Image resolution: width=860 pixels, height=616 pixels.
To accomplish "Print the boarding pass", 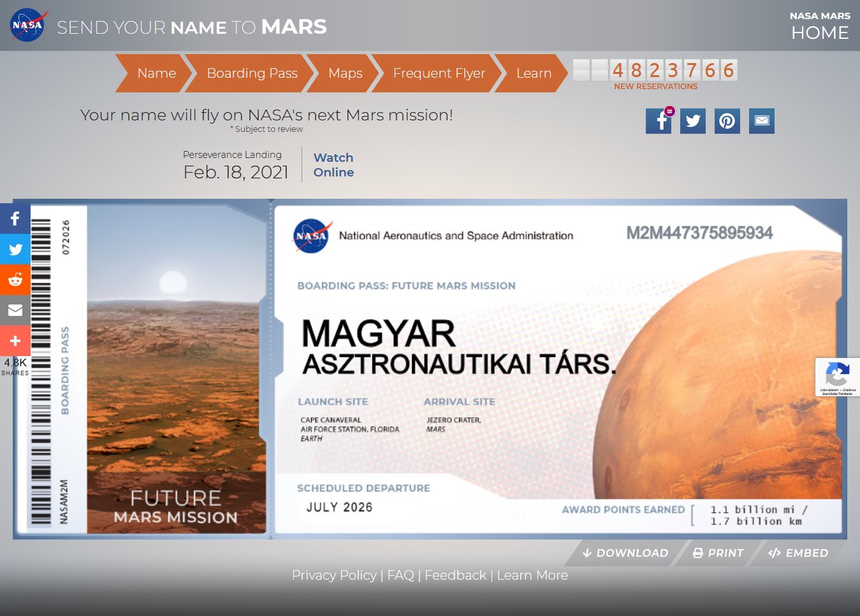I will point(718,553).
